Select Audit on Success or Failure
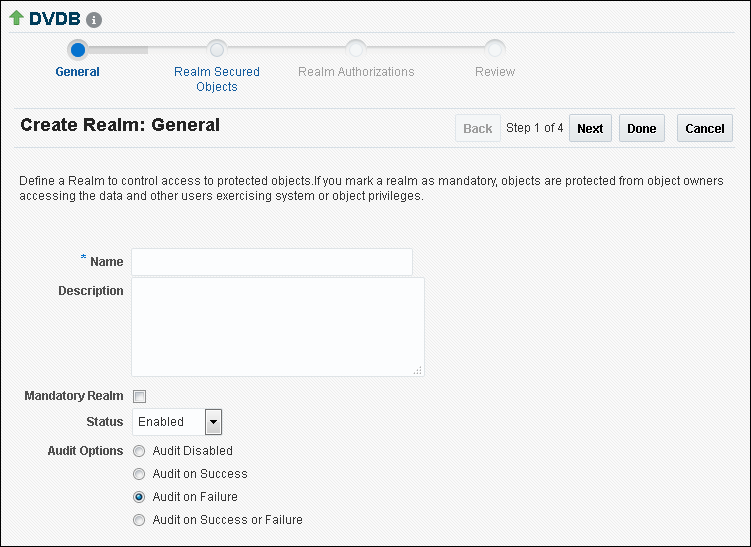The image size is (751, 547). 139,520
